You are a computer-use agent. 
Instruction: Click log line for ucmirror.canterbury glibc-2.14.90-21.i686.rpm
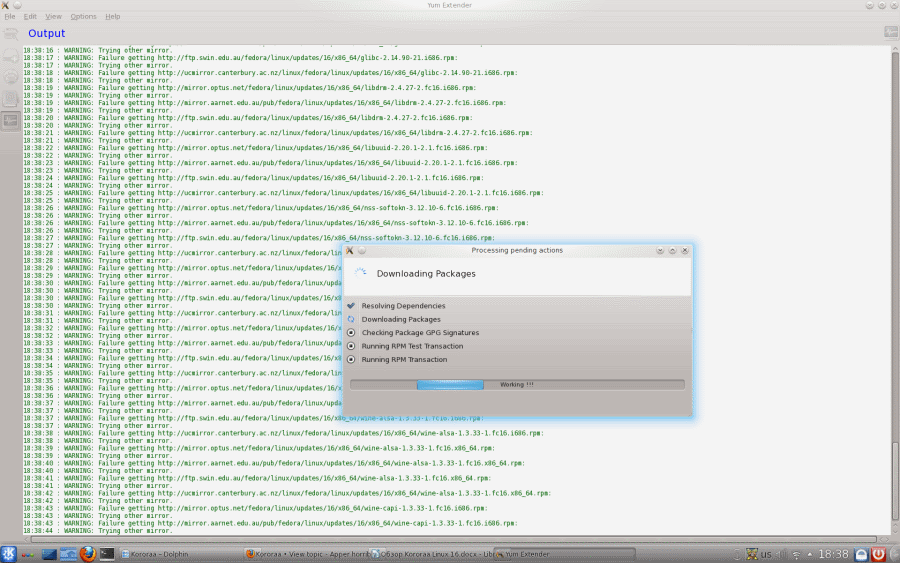270,73
